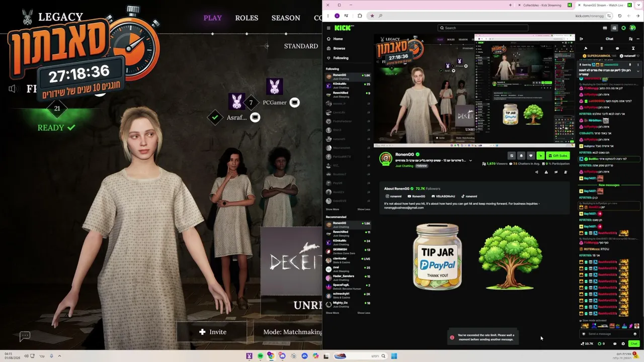Open the Discord VBzA8GNvHJ link
Viewport: 644px width, 362px height.
[x=443, y=196]
